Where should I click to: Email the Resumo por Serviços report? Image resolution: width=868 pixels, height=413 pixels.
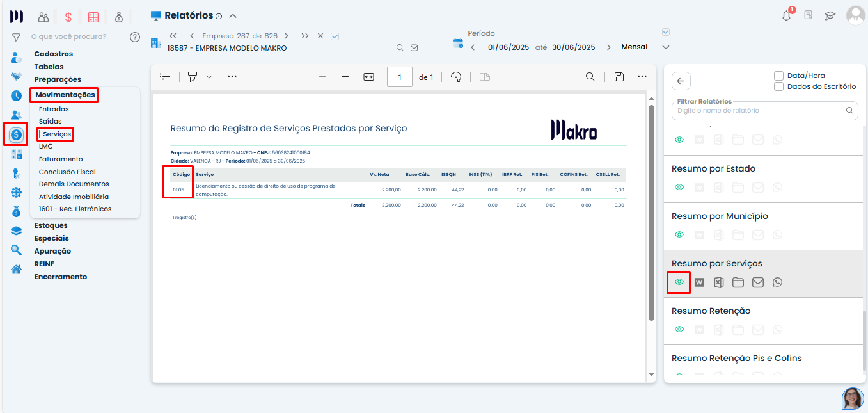[x=757, y=282]
